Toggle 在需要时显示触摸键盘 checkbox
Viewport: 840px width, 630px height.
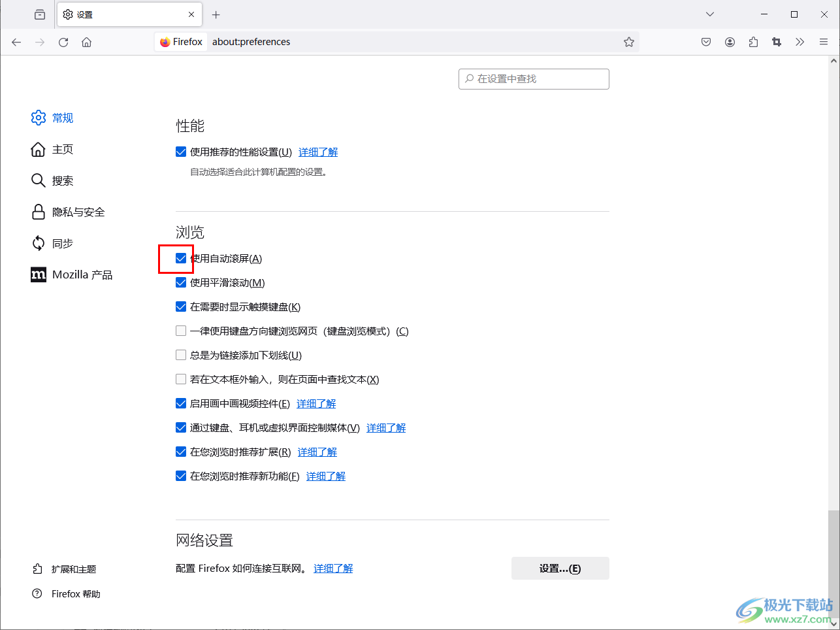(181, 307)
